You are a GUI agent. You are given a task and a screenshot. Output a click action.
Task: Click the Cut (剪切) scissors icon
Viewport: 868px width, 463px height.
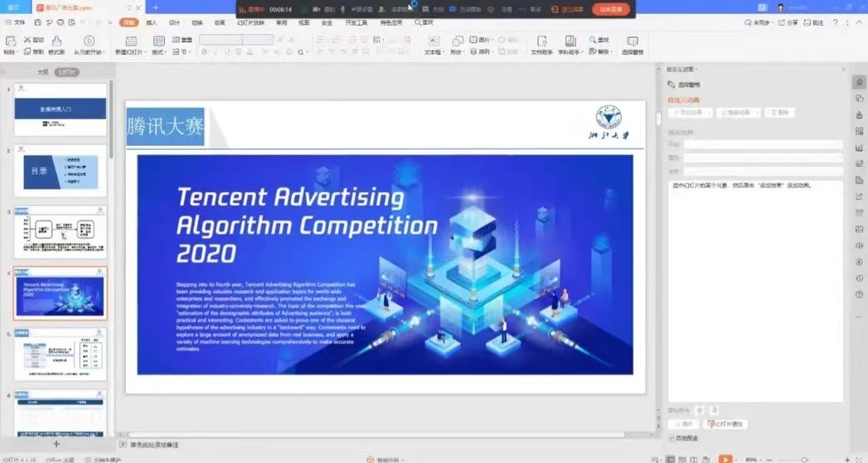click(27, 40)
